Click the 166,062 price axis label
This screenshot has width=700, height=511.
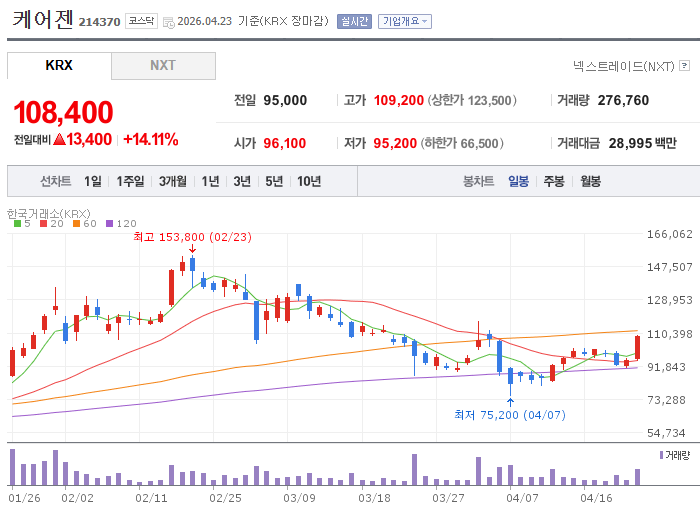point(670,234)
